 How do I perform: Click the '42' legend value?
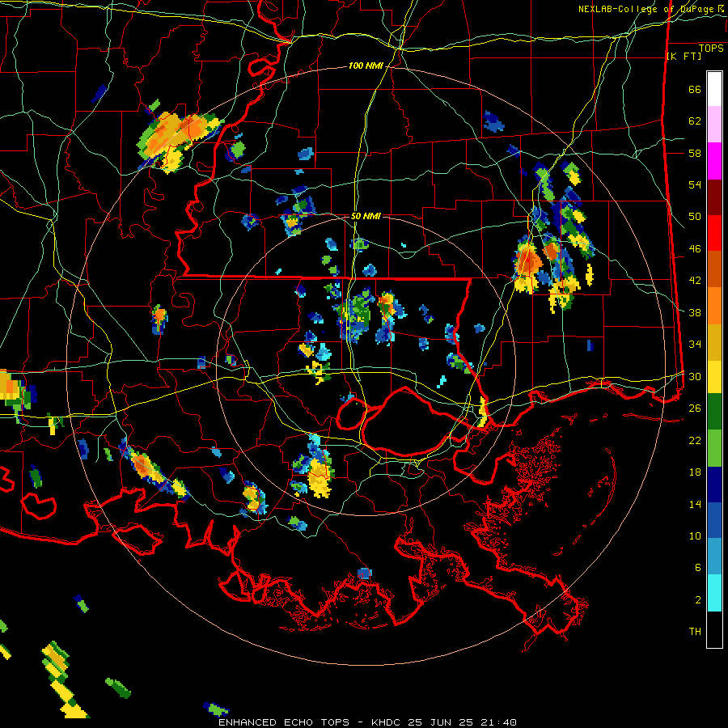[695, 281]
